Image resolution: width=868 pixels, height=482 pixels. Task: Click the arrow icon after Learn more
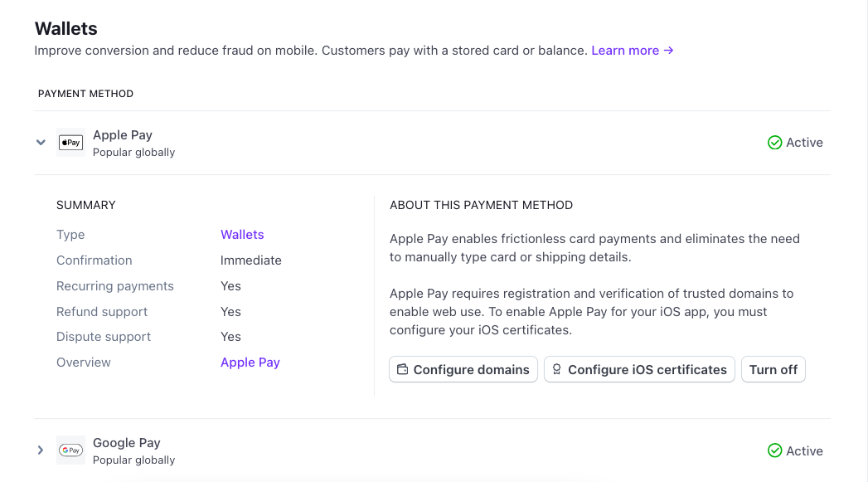[669, 51]
